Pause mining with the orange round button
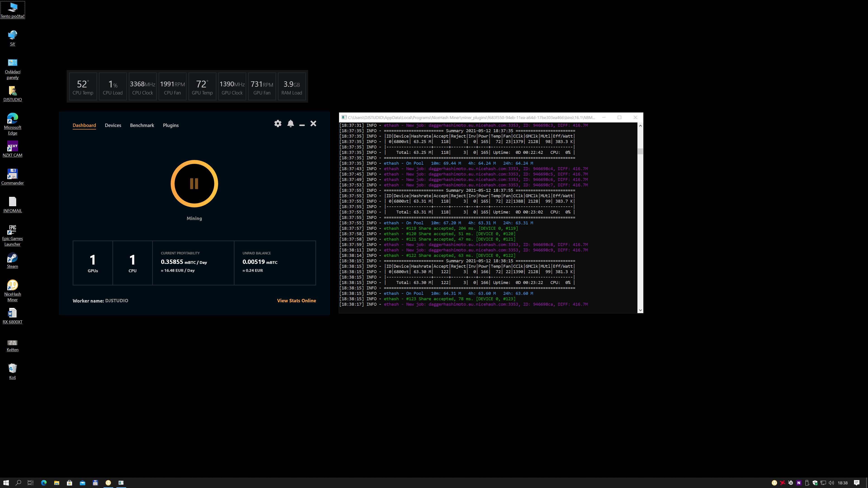The image size is (868, 488). click(194, 183)
